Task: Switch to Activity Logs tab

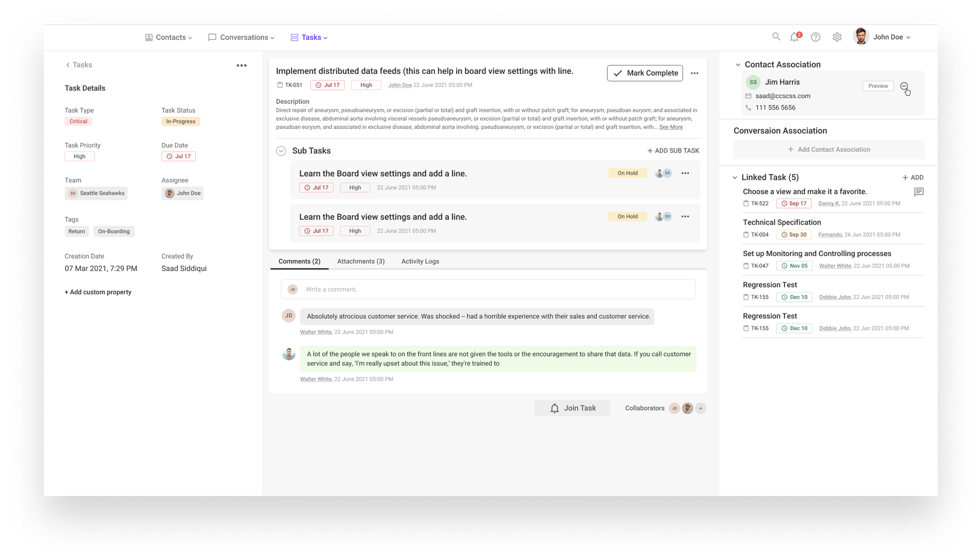Action: tap(420, 261)
